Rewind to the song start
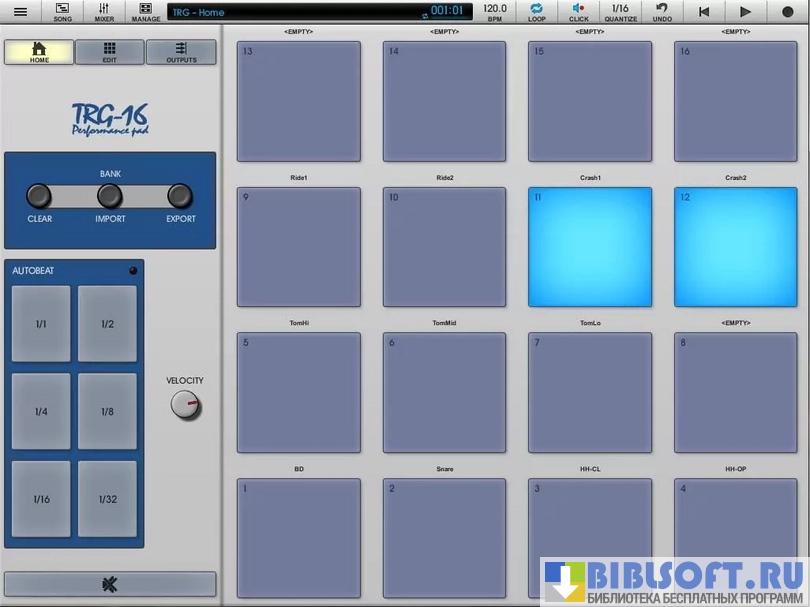 click(x=704, y=12)
